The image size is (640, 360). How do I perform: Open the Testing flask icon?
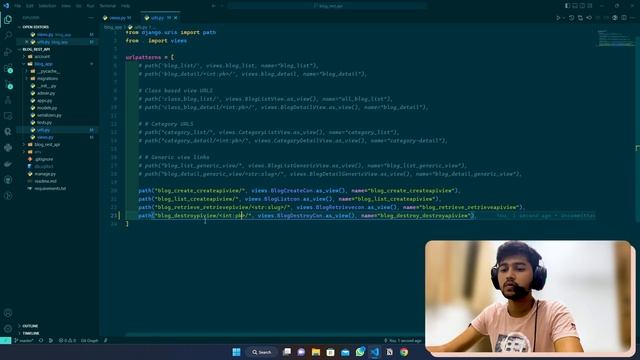[x=8, y=100]
